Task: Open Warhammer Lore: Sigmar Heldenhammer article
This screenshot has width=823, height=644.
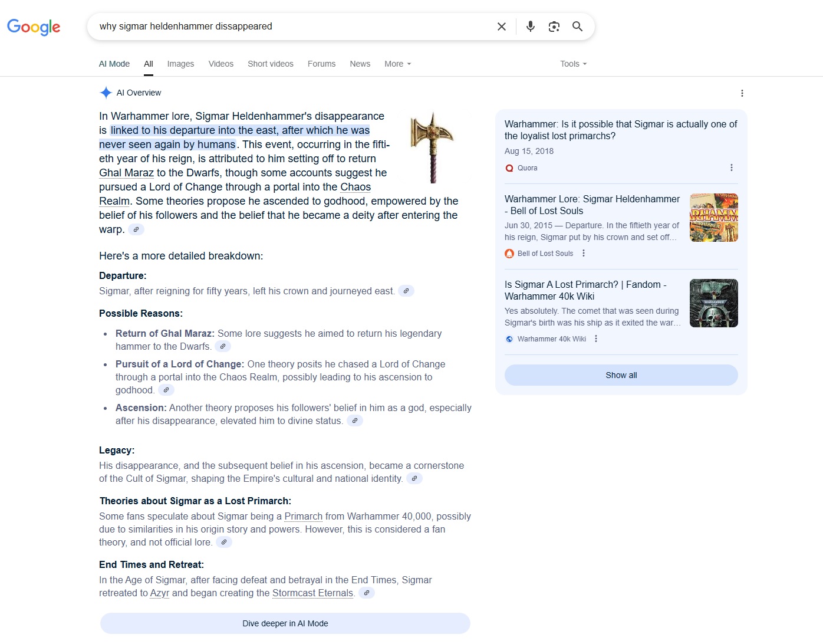Action: point(592,205)
